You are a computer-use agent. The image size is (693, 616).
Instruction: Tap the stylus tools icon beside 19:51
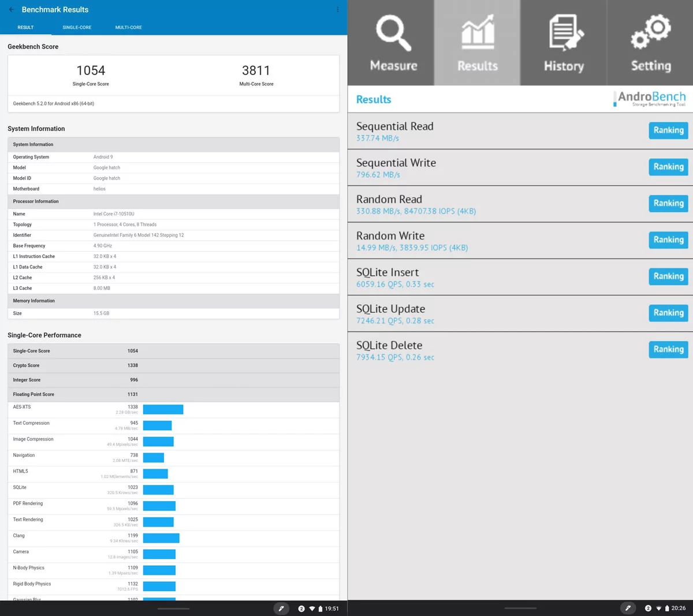[281, 608]
